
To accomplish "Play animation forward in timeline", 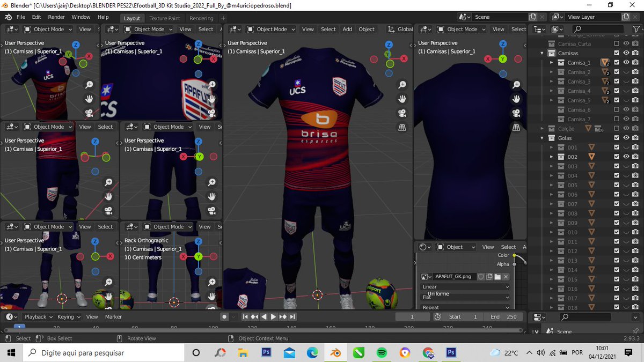I will (x=273, y=317).
